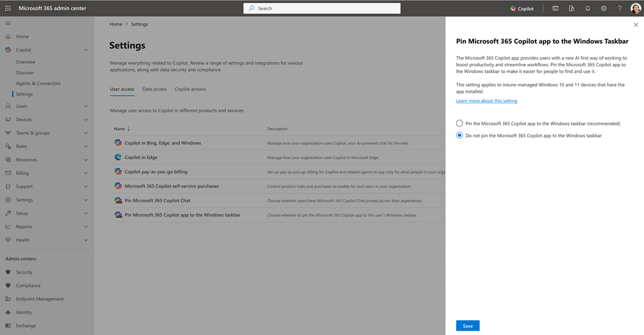This screenshot has height=335, width=644.
Task: Open 'Learn more about this setting' link
Action: click(487, 101)
